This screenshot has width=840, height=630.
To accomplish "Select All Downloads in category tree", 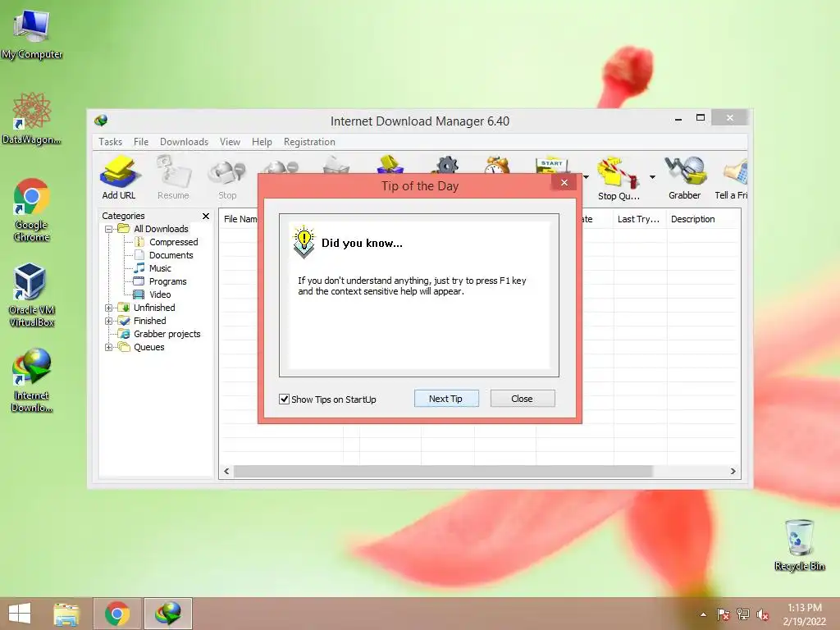I will tap(162, 229).
